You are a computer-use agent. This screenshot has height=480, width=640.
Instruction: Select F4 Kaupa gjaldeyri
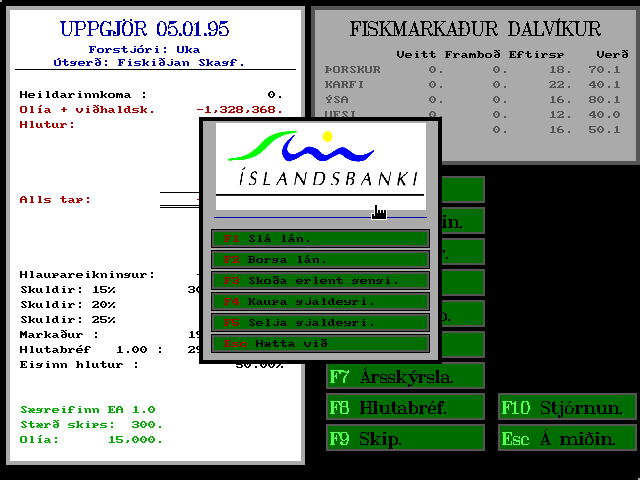(x=320, y=302)
